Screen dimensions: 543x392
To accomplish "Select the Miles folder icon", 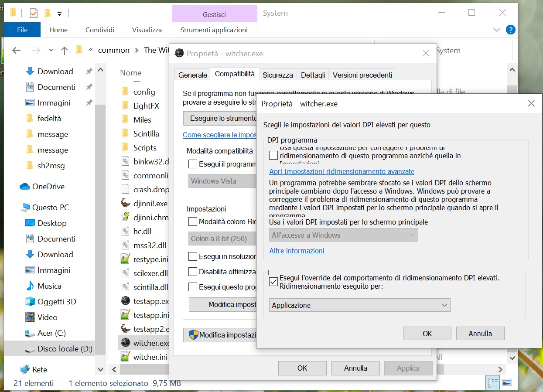I will click(x=125, y=119).
